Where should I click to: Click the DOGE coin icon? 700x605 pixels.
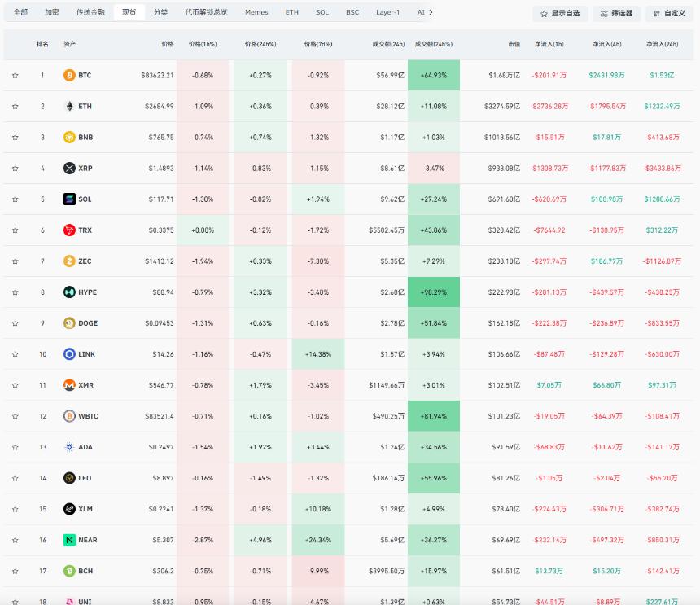pos(69,322)
